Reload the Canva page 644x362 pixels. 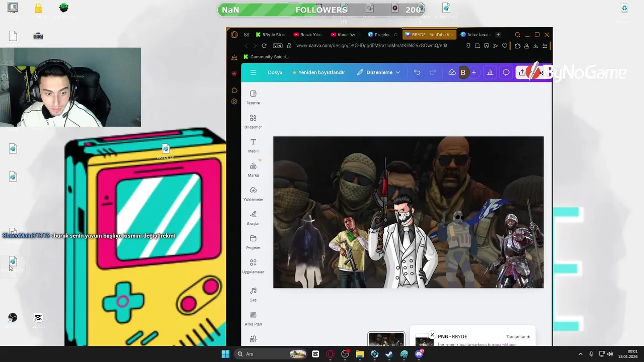coord(264,46)
